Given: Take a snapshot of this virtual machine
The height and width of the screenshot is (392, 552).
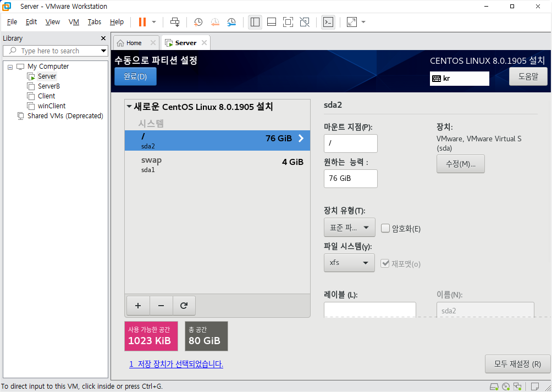Looking at the screenshot, I should click(198, 22).
